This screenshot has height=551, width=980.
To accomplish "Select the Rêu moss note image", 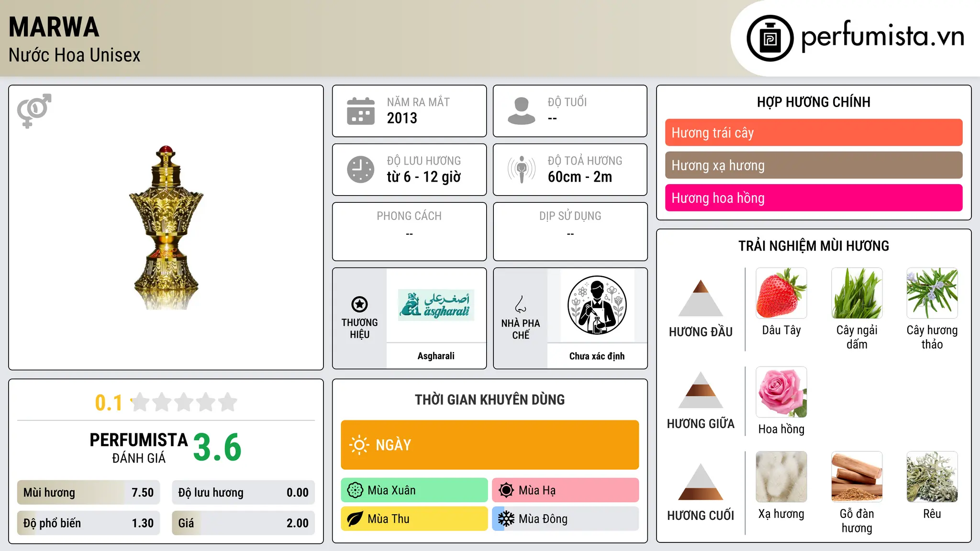I will (932, 477).
